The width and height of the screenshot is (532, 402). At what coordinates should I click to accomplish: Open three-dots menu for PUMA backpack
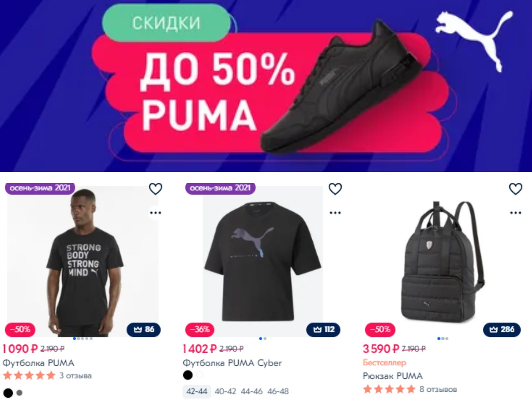[515, 213]
